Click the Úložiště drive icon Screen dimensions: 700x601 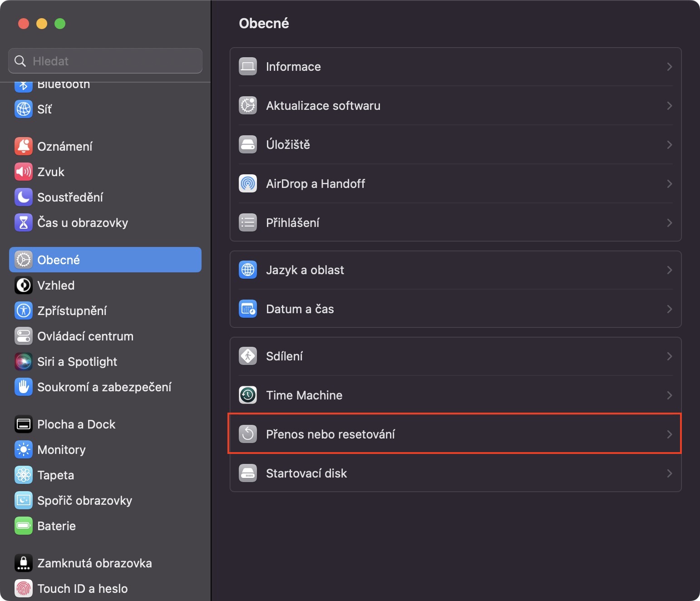tap(248, 144)
